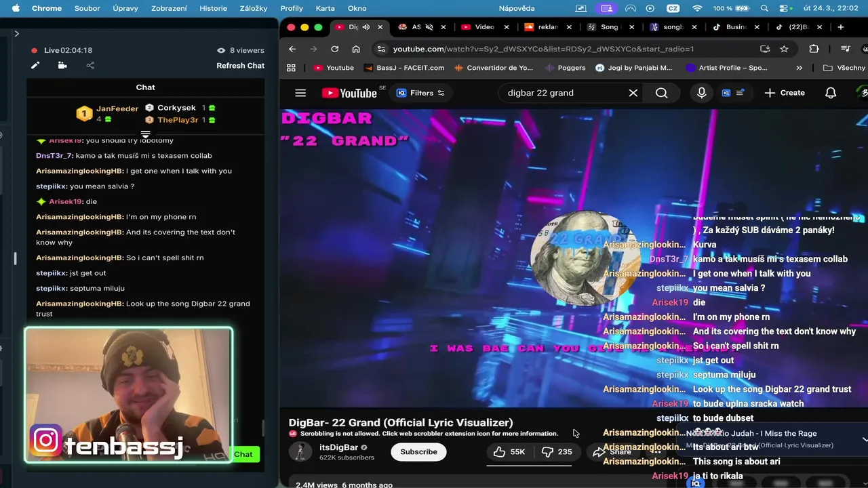Screen dimensions: 868x488
Task: Expand the bookmarks overflow chevron
Action: click(x=799, y=68)
